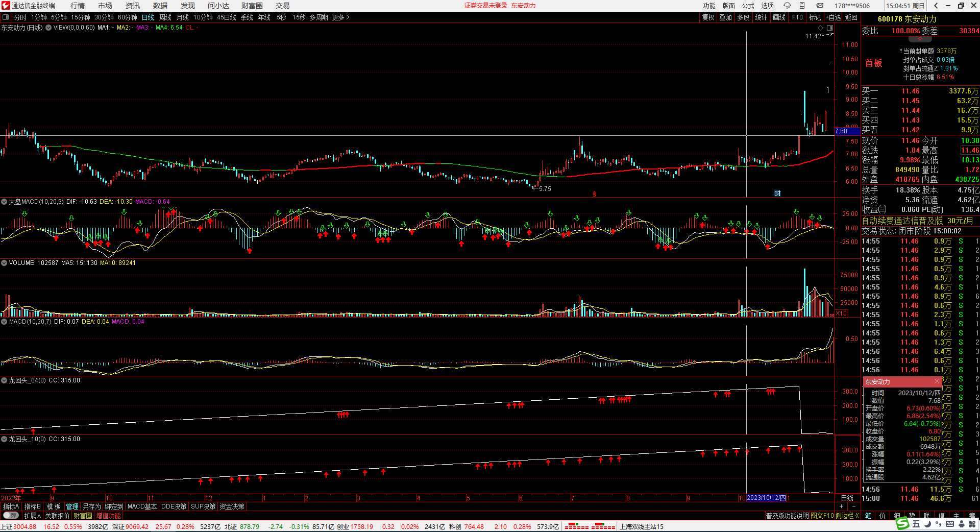Collapse the 龙回头_10 indicator panel

pos(4,439)
